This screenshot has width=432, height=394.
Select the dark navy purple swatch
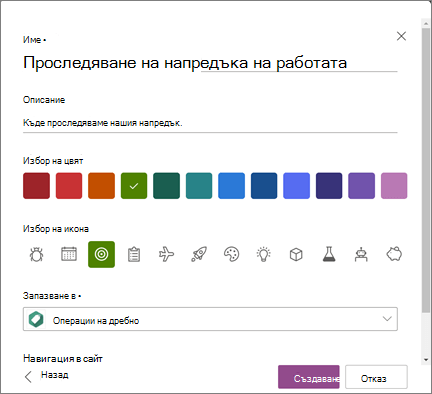point(329,186)
